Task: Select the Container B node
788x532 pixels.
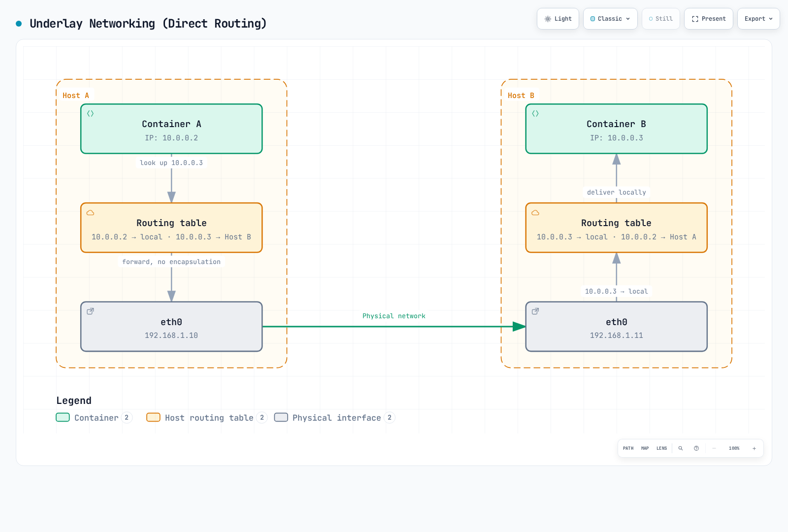Action: pyautogui.click(x=617, y=129)
